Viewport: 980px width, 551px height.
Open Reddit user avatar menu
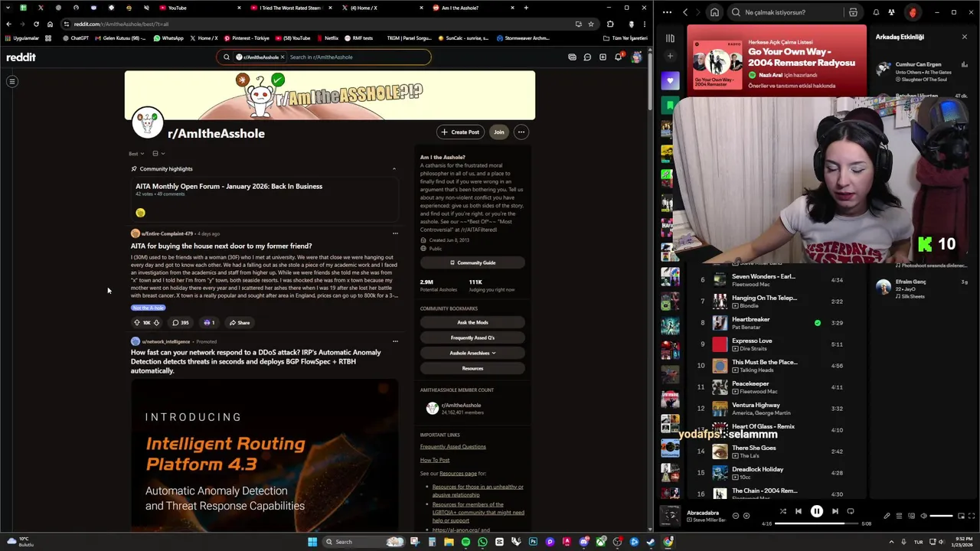point(636,57)
